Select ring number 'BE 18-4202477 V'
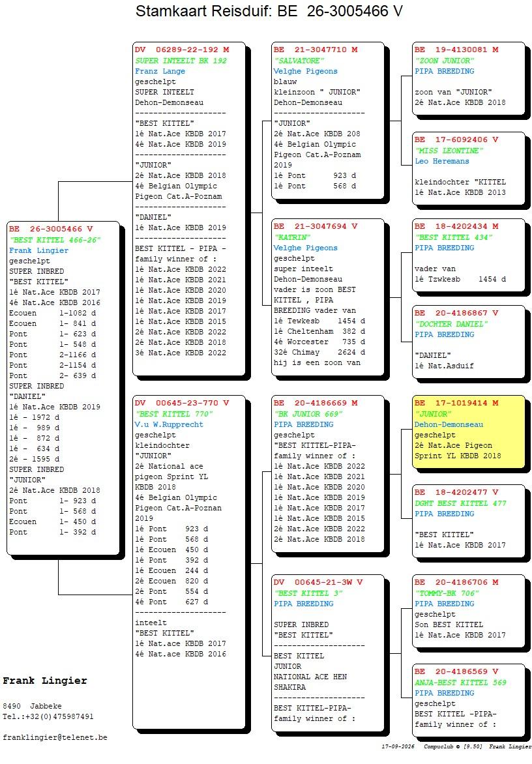This screenshot has height=764, width=532. click(x=457, y=492)
